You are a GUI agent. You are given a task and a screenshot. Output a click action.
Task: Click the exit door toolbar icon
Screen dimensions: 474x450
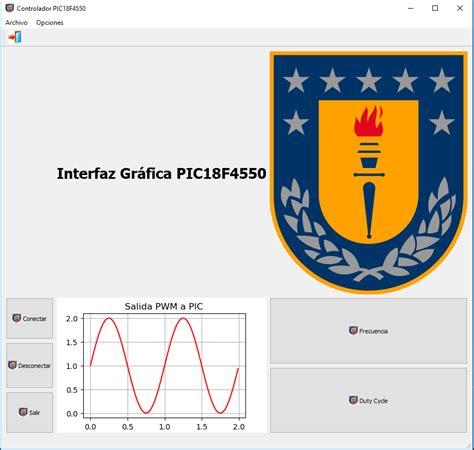[x=15, y=37]
